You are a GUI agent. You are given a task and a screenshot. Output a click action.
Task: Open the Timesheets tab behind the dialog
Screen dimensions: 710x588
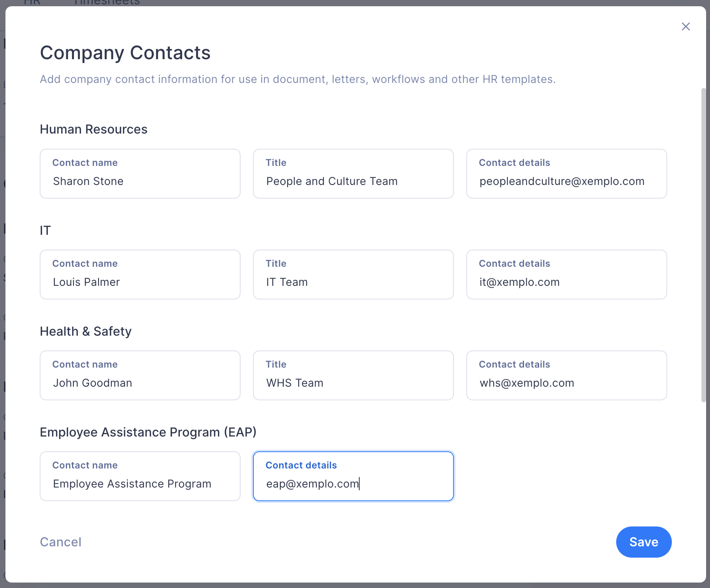pos(107,3)
